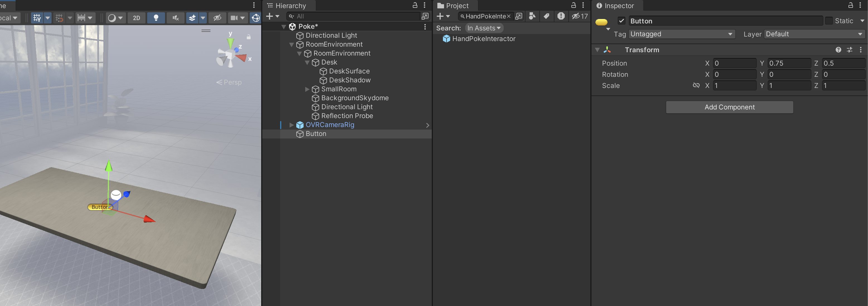Click Search by Label tag icon

pos(546,16)
